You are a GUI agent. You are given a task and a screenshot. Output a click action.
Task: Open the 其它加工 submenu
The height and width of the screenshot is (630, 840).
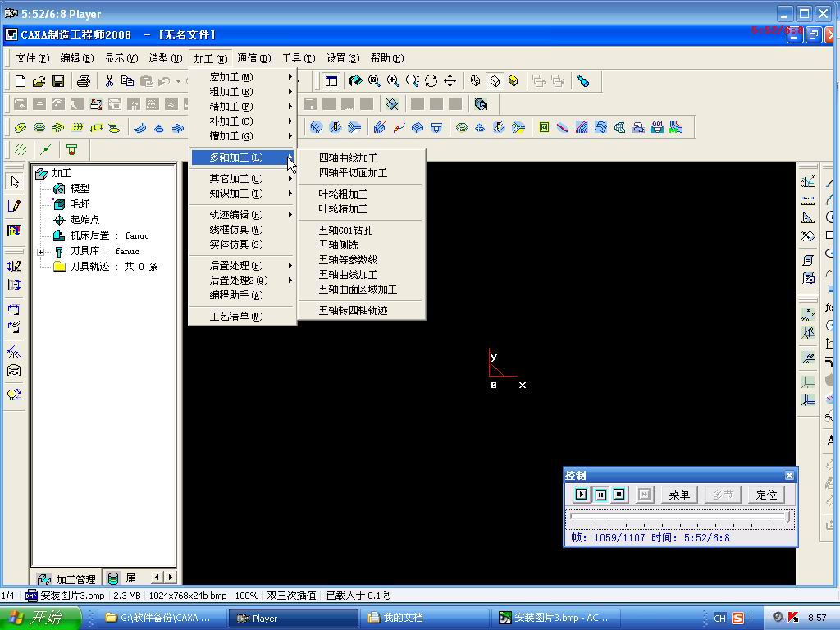pos(243,178)
